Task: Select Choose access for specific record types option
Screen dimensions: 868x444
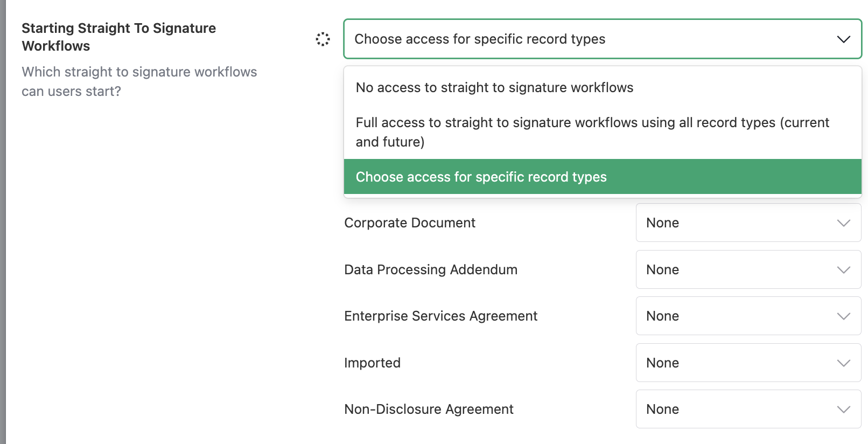Action: (x=603, y=177)
